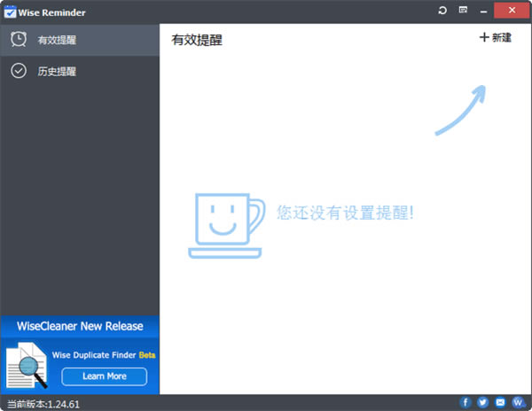The width and height of the screenshot is (532, 411).
Task: Click the email envelope icon
Action: tap(500, 403)
